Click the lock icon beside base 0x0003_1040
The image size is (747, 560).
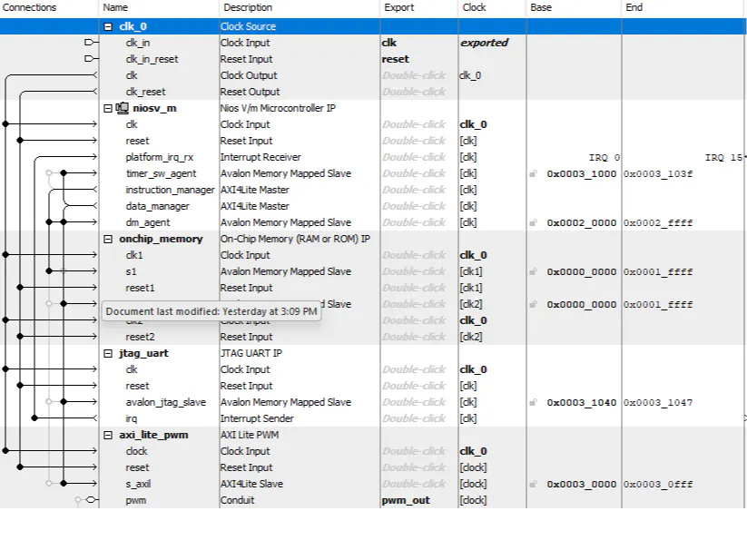(534, 402)
